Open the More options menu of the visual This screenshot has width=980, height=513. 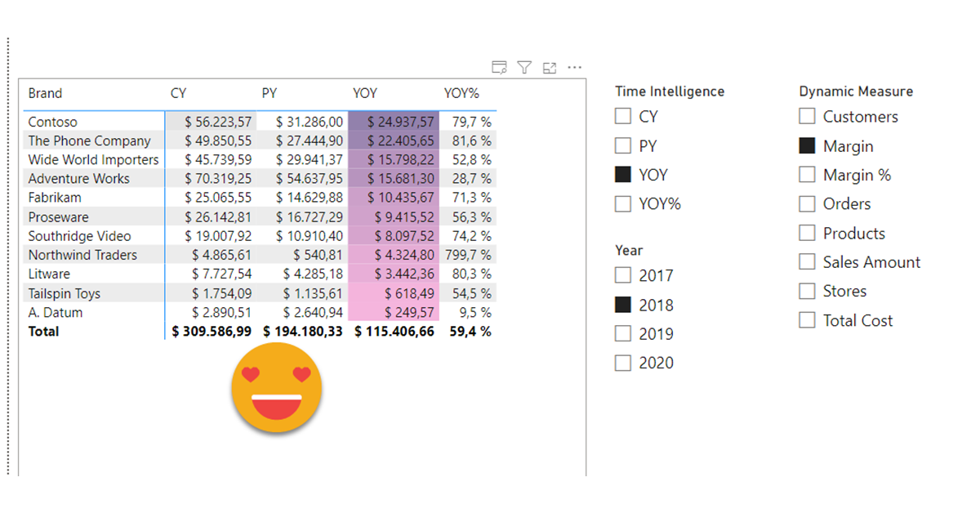coord(574,67)
